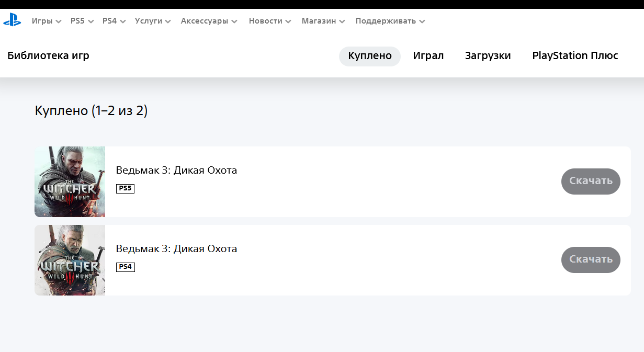
Task: Open the PS4 navigation dropdown
Action: point(114,21)
